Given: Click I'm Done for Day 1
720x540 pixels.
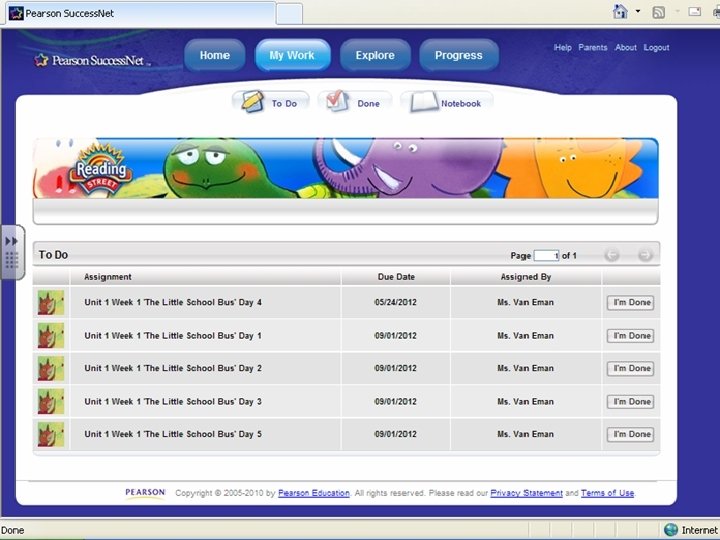Looking at the screenshot, I should 630,336.
